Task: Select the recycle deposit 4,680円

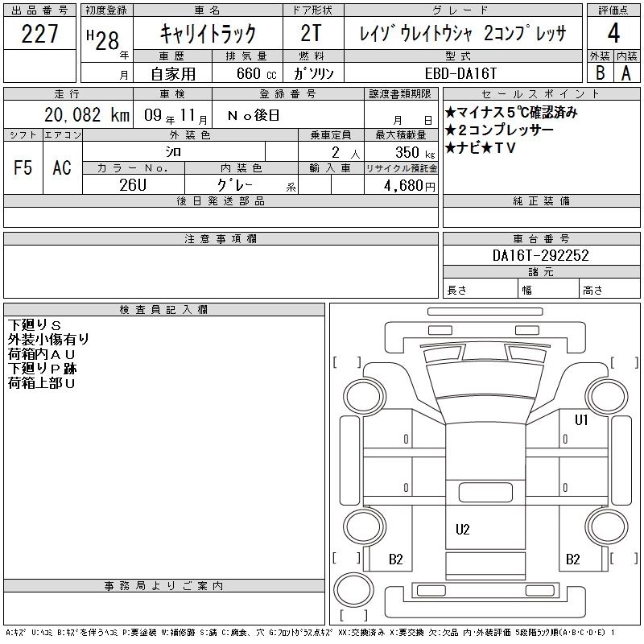Action: coord(410,186)
